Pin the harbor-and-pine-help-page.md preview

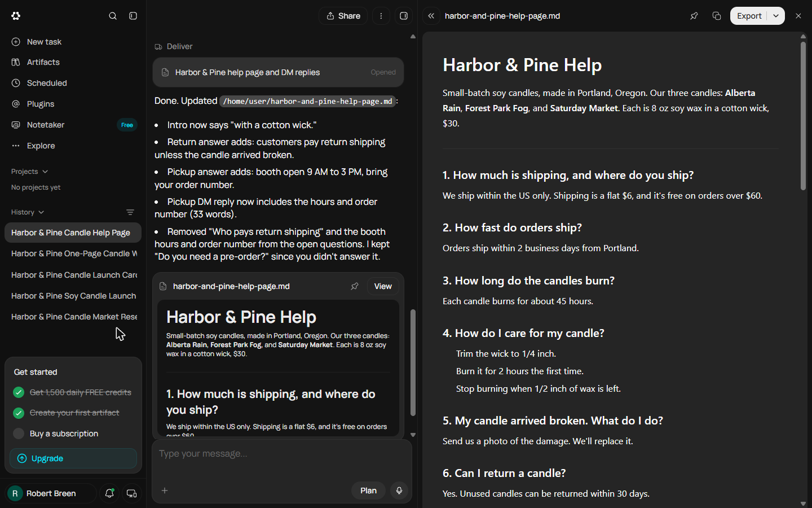(694, 16)
